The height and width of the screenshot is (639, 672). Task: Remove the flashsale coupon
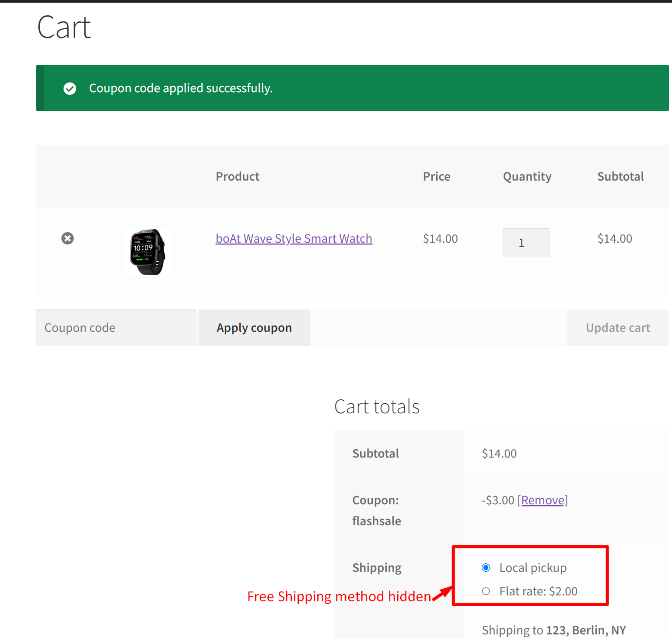(542, 500)
